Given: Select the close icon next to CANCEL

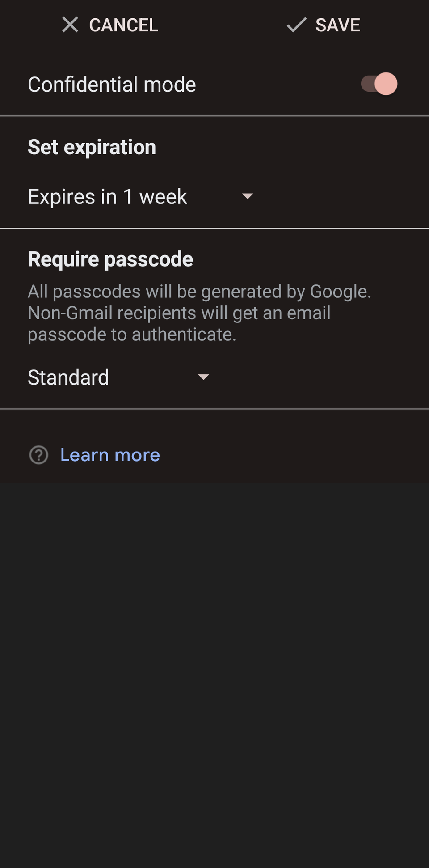Looking at the screenshot, I should (x=70, y=25).
